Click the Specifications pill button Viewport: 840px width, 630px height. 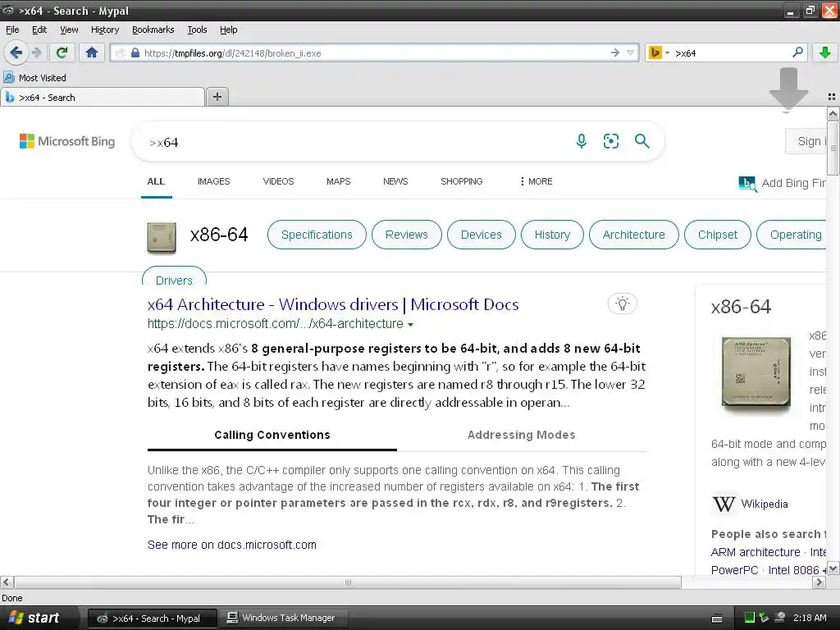(317, 235)
